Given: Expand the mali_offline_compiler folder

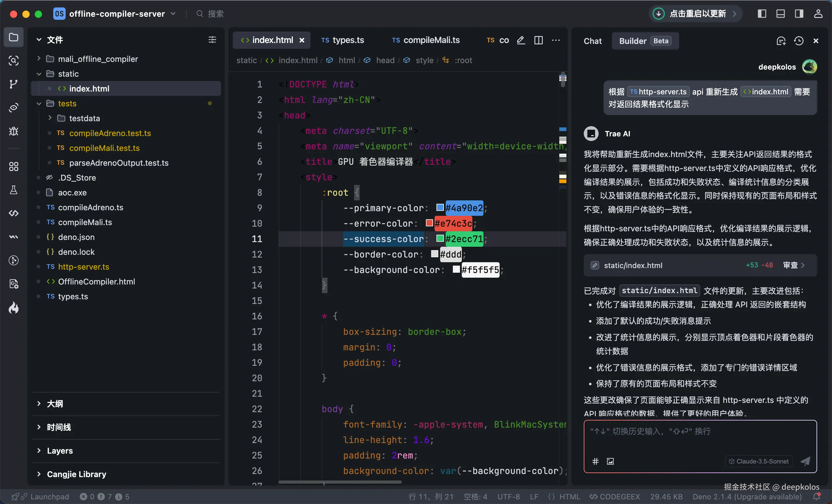Looking at the screenshot, I should pos(98,59).
